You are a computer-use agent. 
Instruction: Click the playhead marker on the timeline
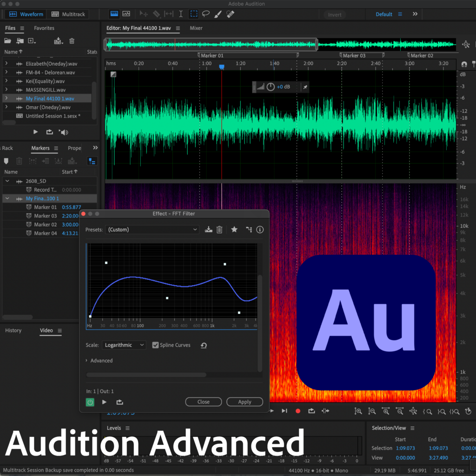pos(222,67)
